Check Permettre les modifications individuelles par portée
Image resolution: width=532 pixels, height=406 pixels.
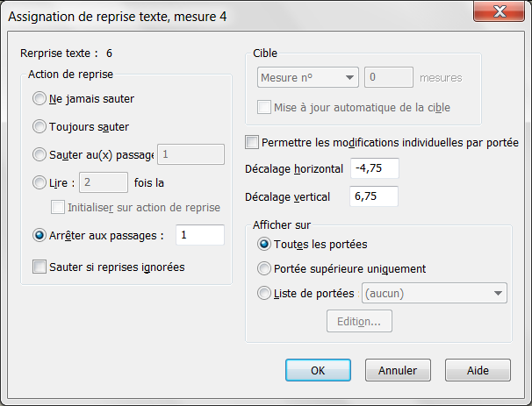point(253,142)
